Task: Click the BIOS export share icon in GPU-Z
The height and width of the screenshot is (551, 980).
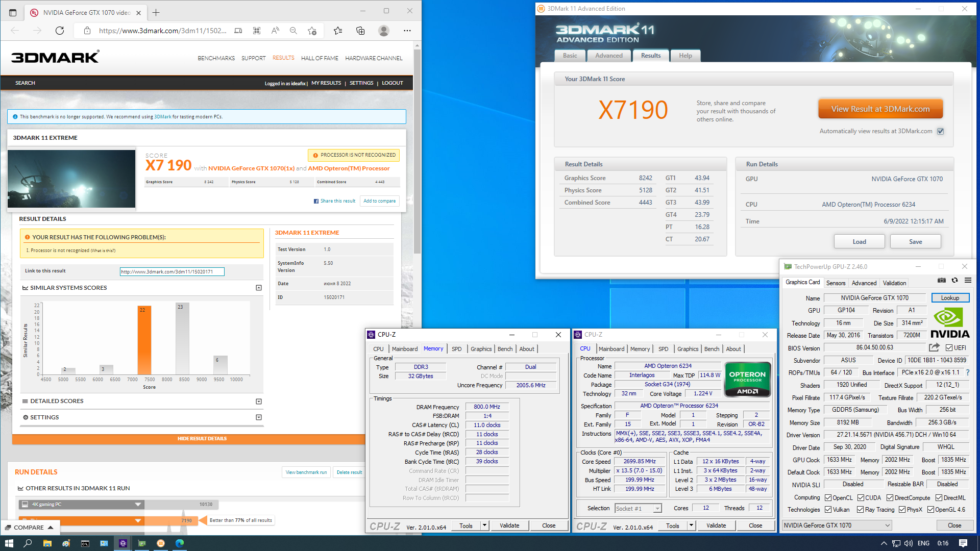Action: 934,347
